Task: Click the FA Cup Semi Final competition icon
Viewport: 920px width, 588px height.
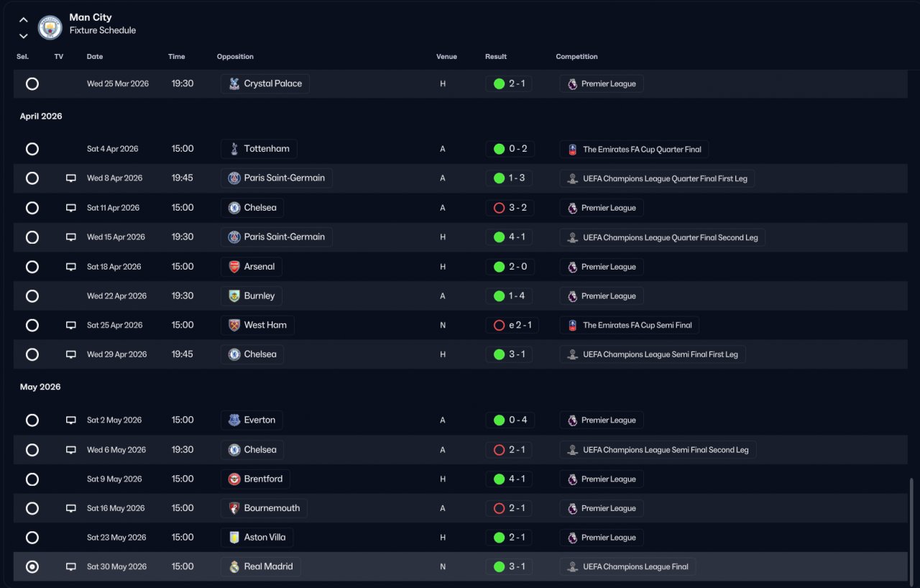Action: pyautogui.click(x=572, y=325)
